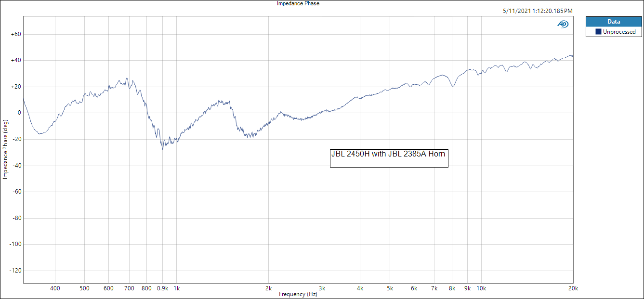
Task: Click the 600 frequency tick label
Action: [x=109, y=288]
